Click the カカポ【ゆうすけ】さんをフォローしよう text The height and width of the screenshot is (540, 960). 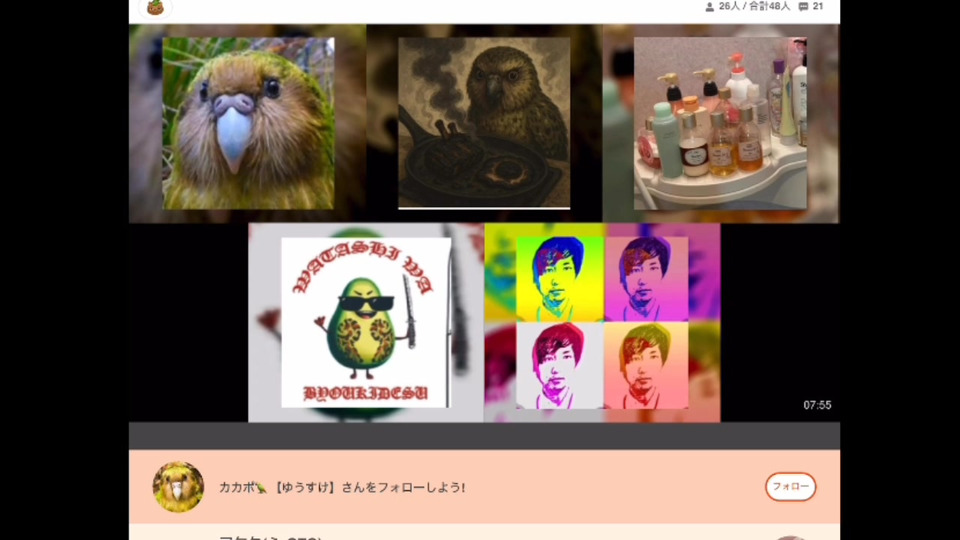[x=342, y=488]
